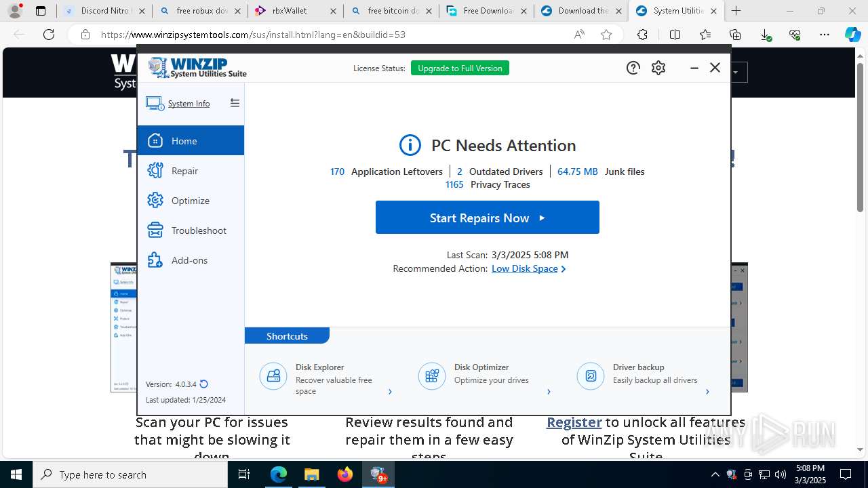This screenshot has height=488, width=868.
Task: Open the system tray volume icon
Action: (x=781, y=474)
